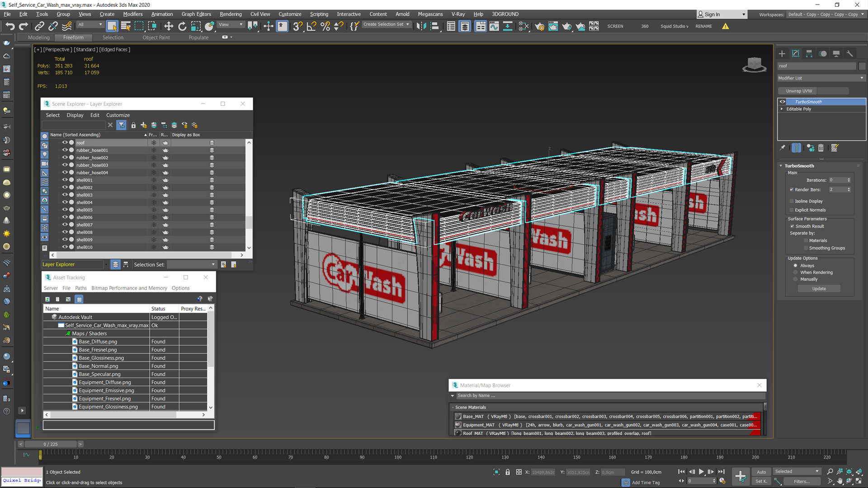
Task: Expand the Editable Poly stack entry
Action: click(782, 109)
